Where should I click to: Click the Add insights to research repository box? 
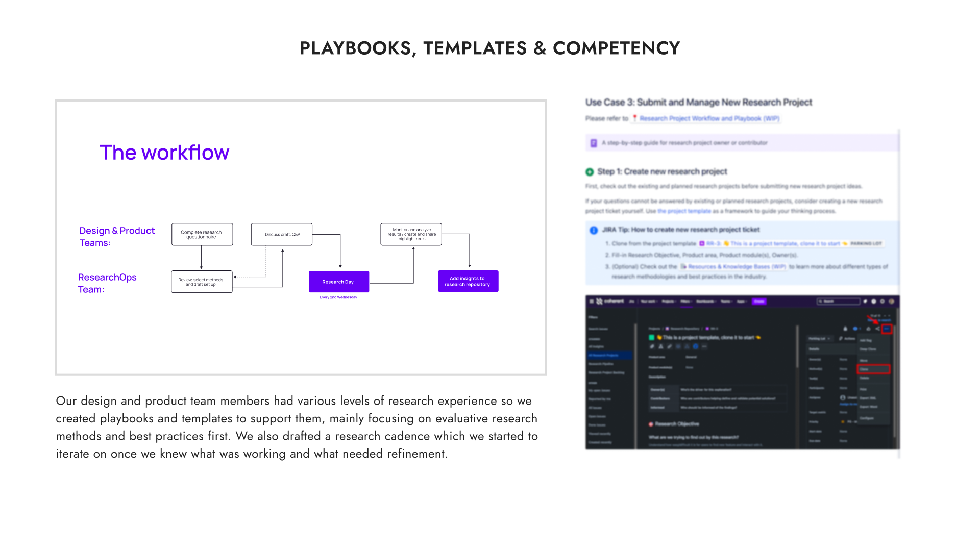468,281
